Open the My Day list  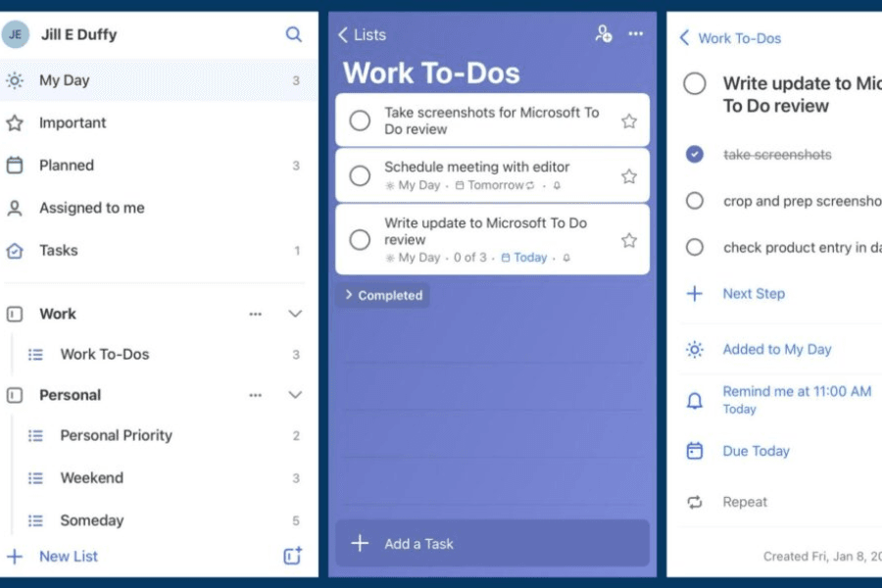click(x=65, y=80)
